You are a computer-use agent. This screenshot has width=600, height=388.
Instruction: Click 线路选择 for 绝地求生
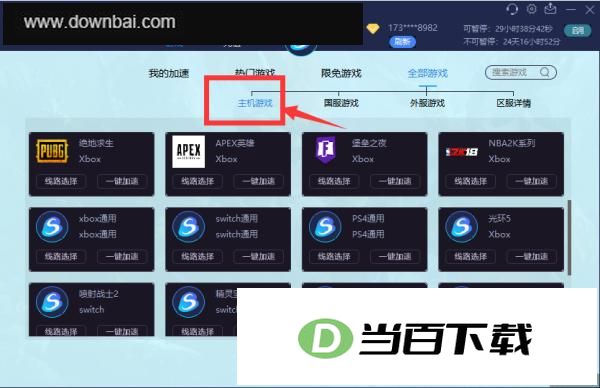(x=61, y=181)
